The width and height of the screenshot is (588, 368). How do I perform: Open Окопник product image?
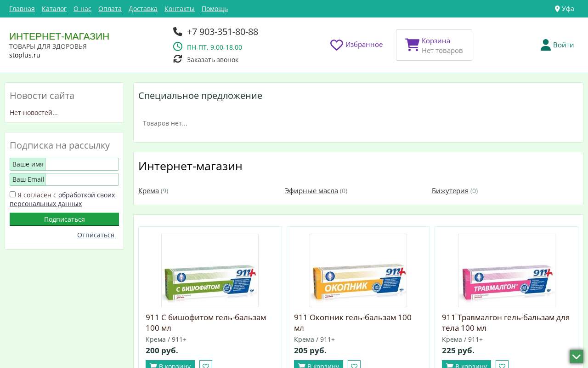pyautogui.click(x=358, y=270)
